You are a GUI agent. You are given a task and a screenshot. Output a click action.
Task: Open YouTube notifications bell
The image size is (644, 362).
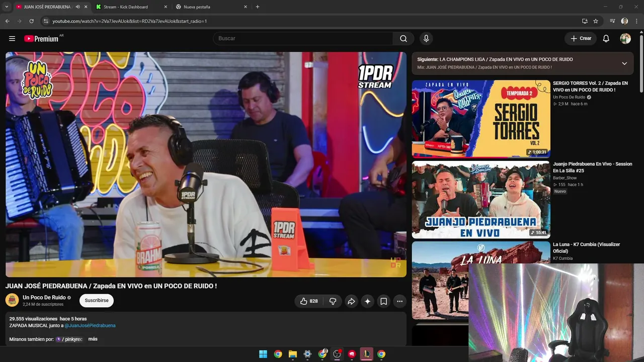pyautogui.click(x=606, y=39)
